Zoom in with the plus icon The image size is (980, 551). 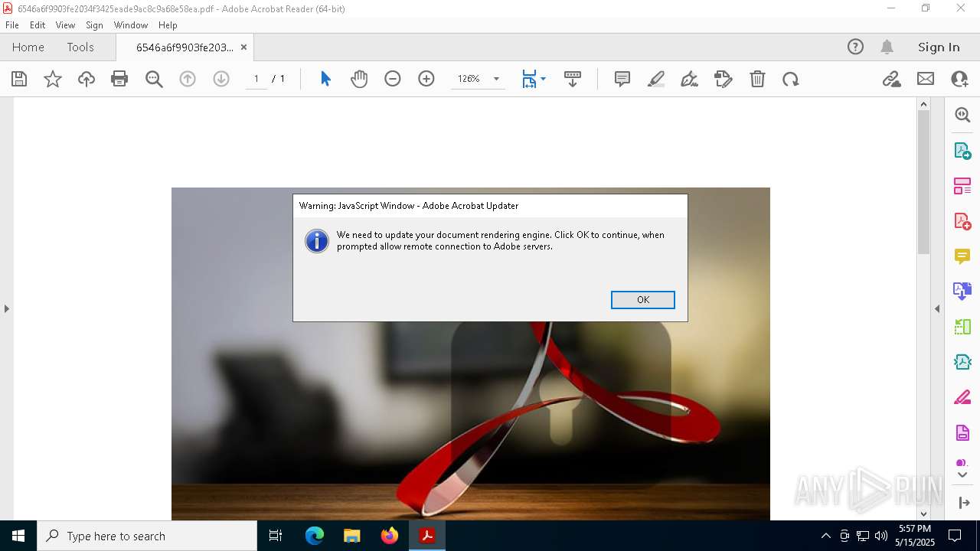(426, 79)
